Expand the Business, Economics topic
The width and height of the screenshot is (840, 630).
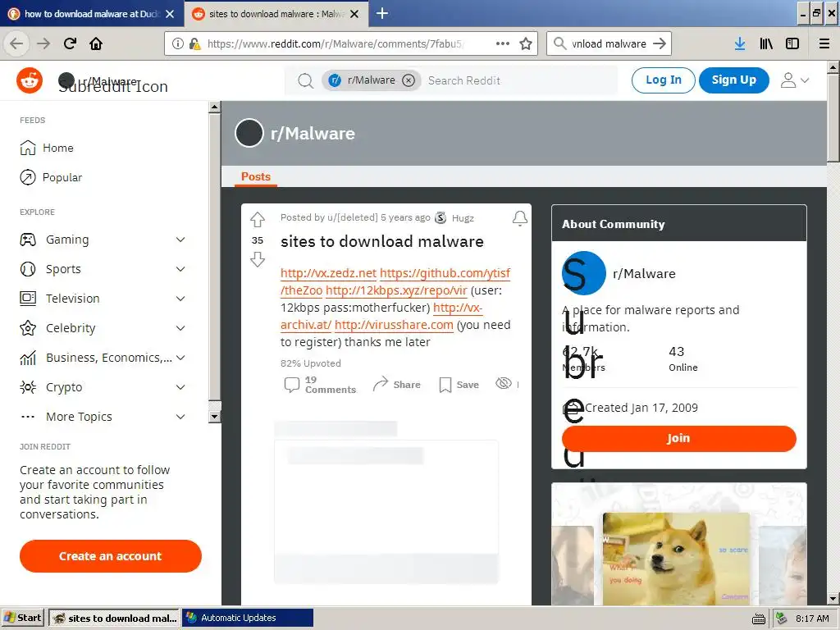click(x=180, y=358)
